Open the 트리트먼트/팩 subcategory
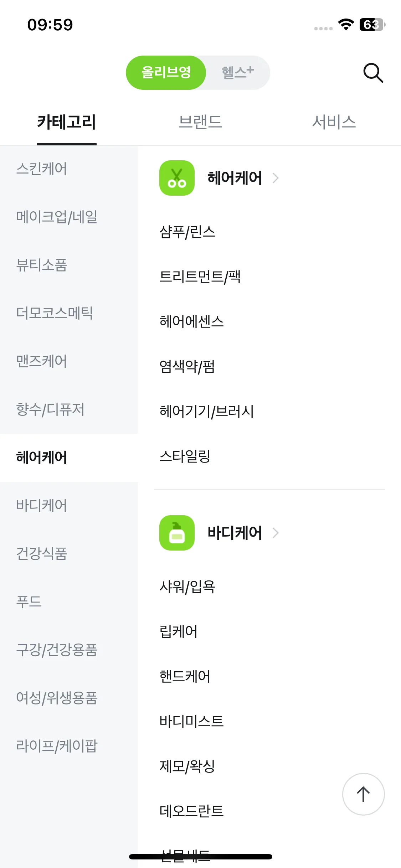401x868 pixels. point(200,277)
